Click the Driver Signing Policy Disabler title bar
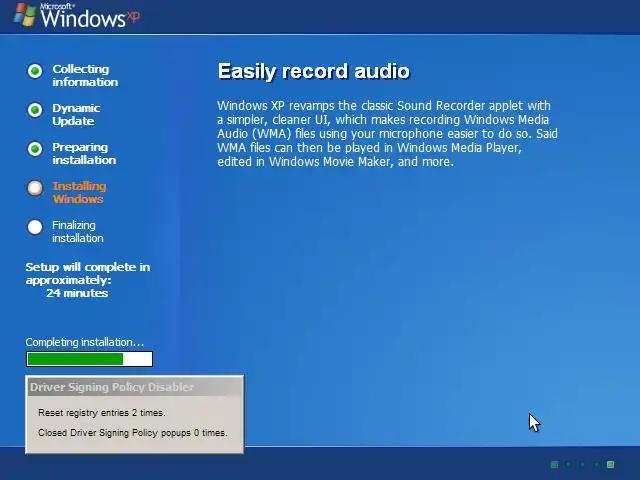Viewport: 640px width, 480px height. [x=135, y=387]
